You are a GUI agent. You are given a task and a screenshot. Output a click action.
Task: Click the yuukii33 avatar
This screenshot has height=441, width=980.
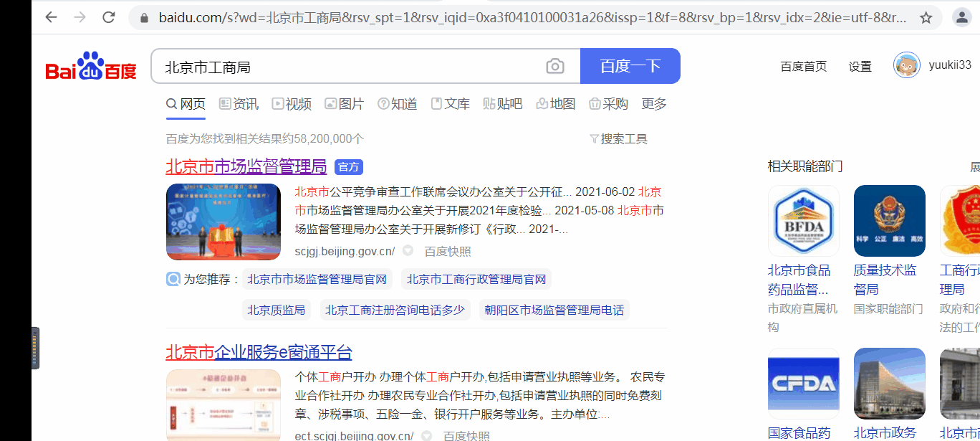[x=907, y=65]
